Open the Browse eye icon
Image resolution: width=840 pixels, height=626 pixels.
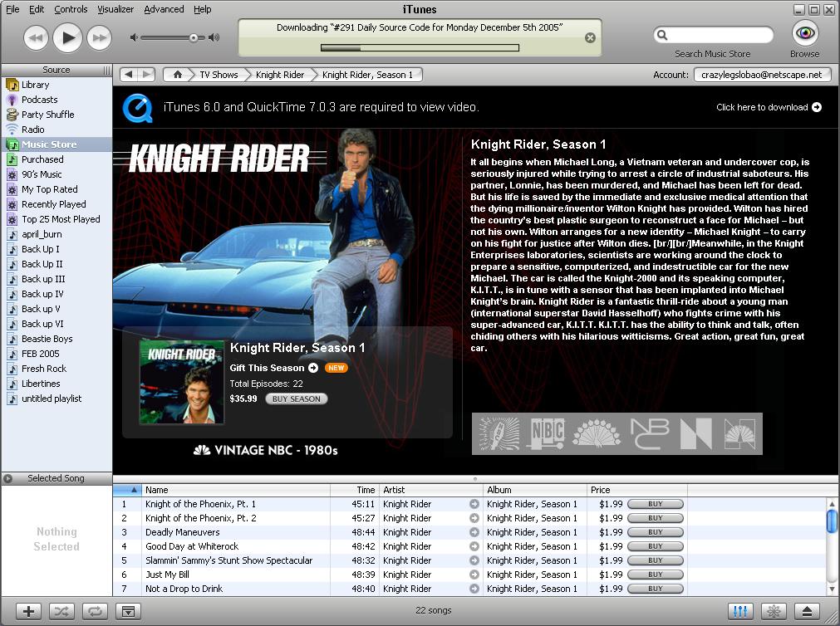pyautogui.click(x=804, y=33)
